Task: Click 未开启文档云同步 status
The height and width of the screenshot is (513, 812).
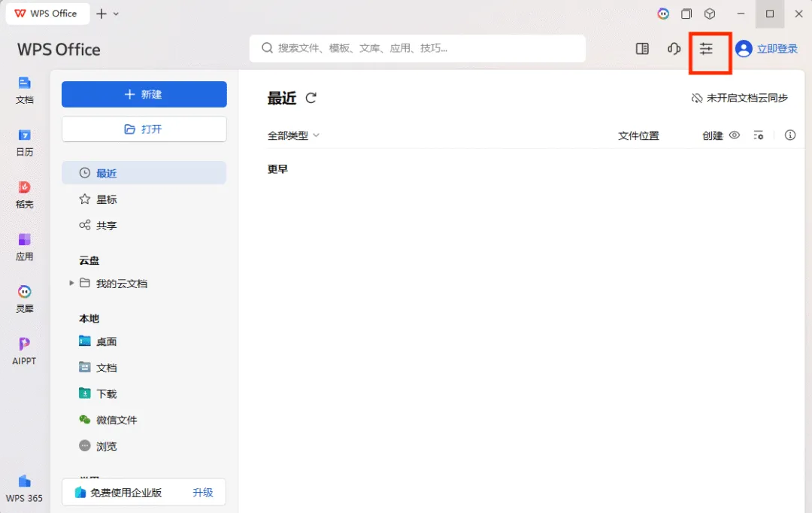Action: [740, 98]
